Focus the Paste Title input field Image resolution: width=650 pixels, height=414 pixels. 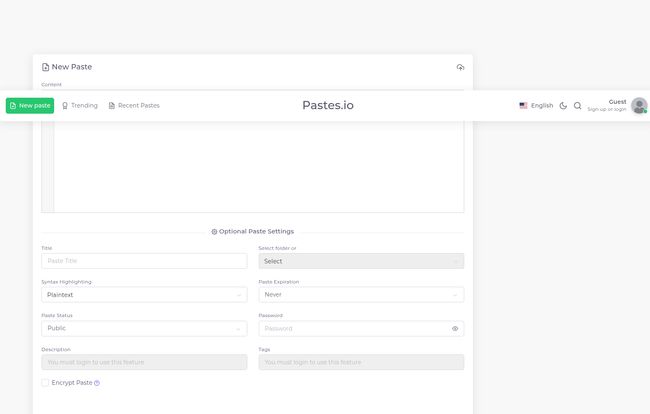(x=144, y=261)
